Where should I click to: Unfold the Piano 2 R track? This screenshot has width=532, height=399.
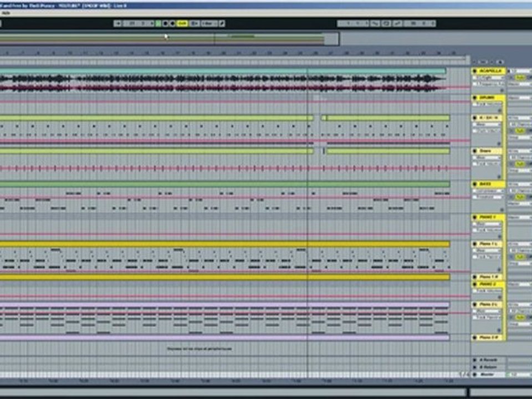pyautogui.click(x=474, y=337)
